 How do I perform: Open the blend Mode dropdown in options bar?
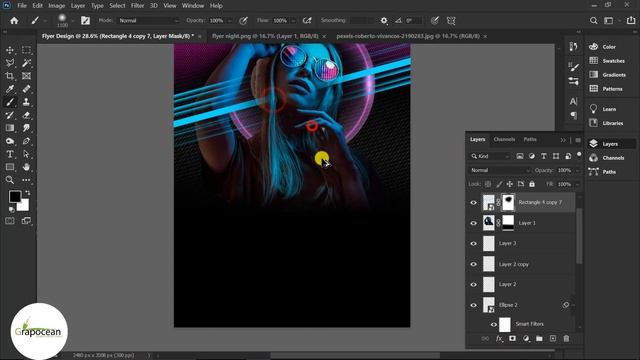click(149, 20)
